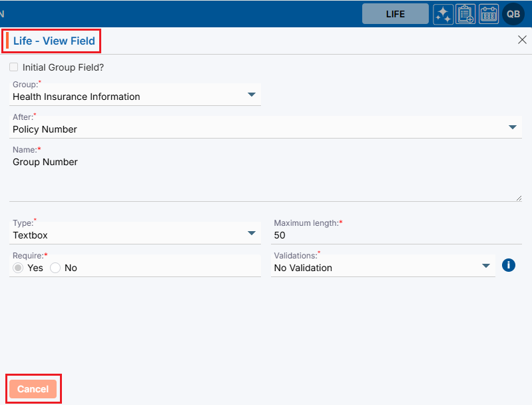Click the Cancel button

pos(33,389)
